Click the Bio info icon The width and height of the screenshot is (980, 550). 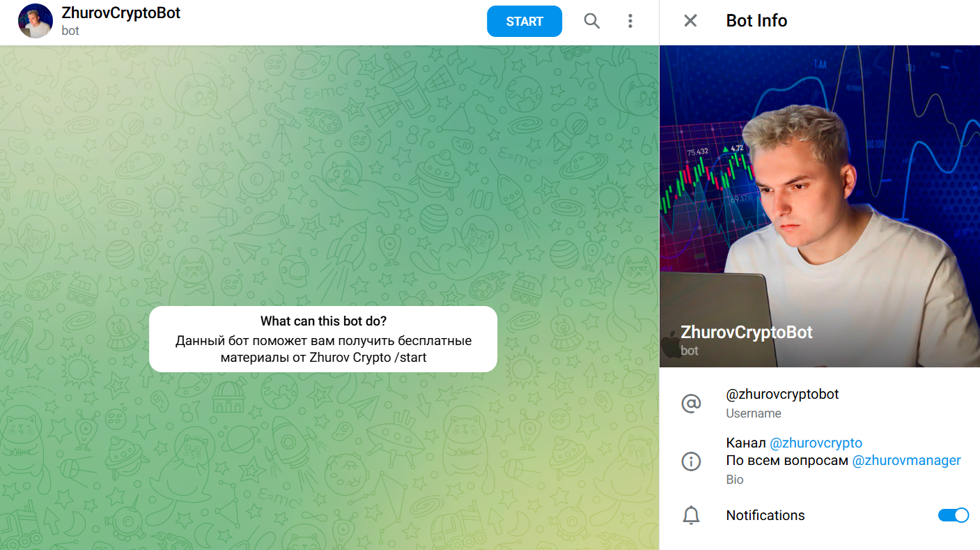coord(691,461)
